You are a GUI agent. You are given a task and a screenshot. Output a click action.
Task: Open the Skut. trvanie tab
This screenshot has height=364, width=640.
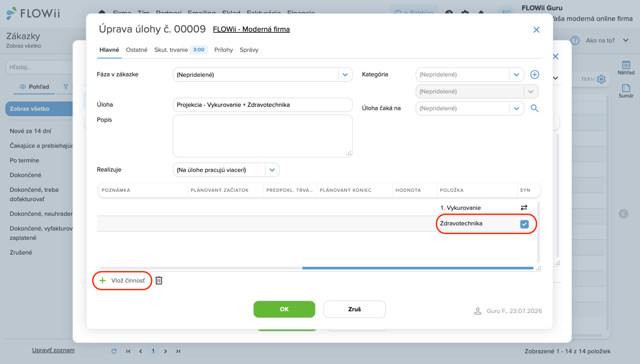click(181, 50)
